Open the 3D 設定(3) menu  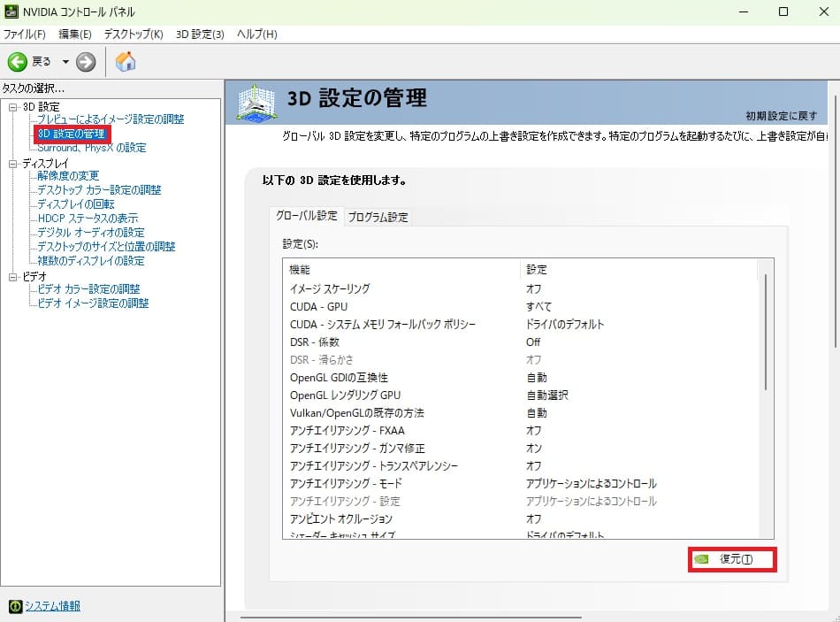tap(200, 35)
